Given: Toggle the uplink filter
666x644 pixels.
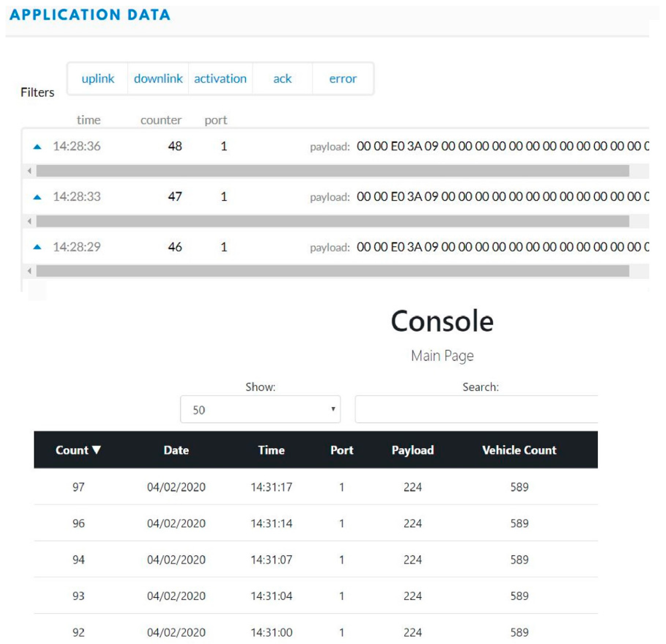Looking at the screenshot, I should (x=98, y=79).
